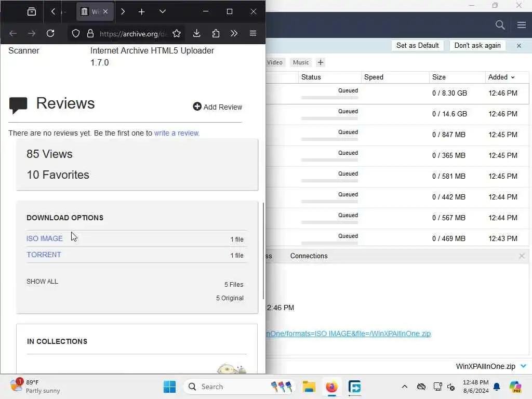Select the Video category tab
The height and width of the screenshot is (399, 532).
tap(274, 62)
